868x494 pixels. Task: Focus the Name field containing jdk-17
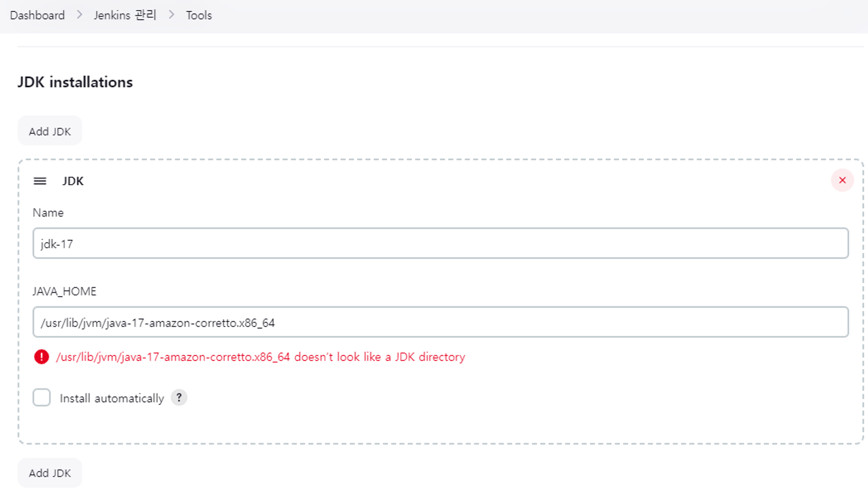click(440, 243)
